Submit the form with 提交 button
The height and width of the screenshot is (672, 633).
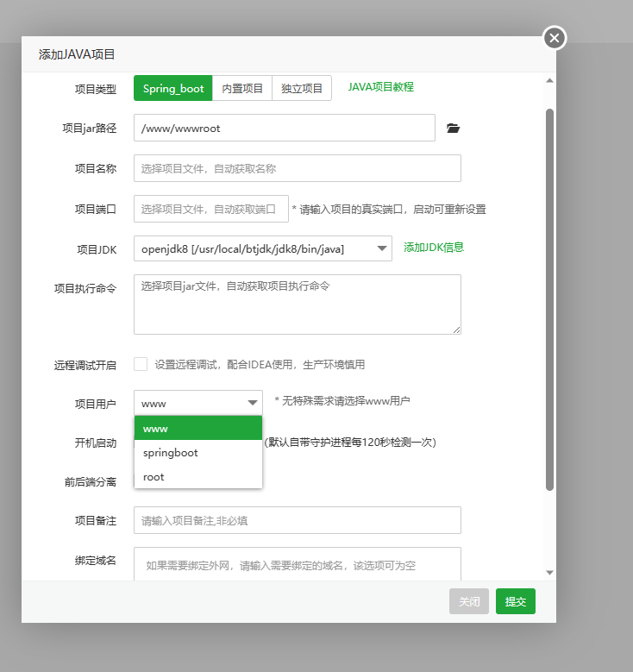[x=516, y=601]
